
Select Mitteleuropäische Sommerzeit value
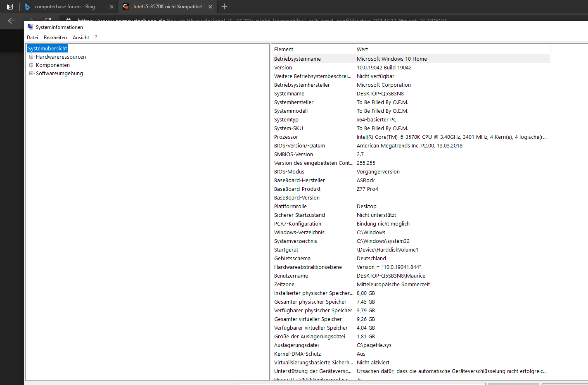(x=393, y=285)
